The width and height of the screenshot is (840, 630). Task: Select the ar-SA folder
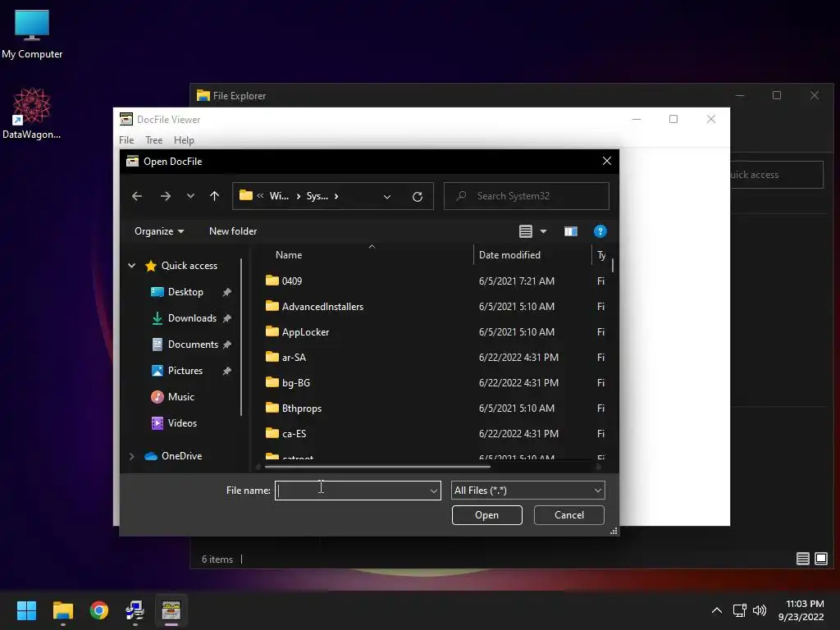[294, 358]
